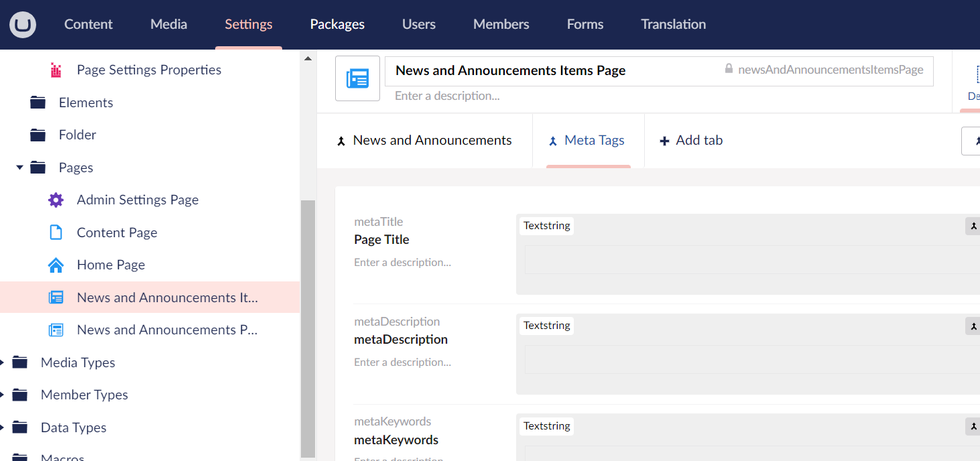The image size is (980, 461).
Task: Click the tree vertical scrollbar thumb
Action: 308,328
